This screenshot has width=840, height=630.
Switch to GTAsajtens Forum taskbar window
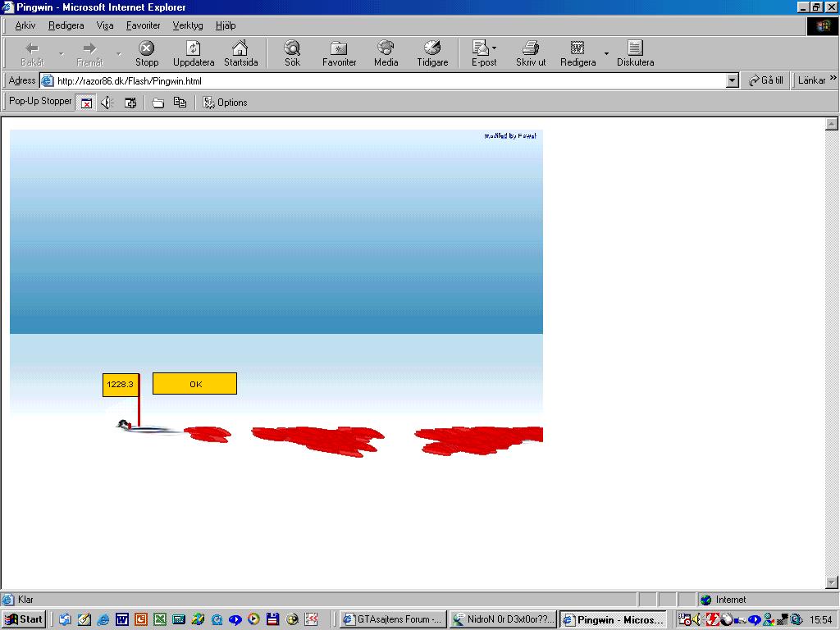pos(392,620)
